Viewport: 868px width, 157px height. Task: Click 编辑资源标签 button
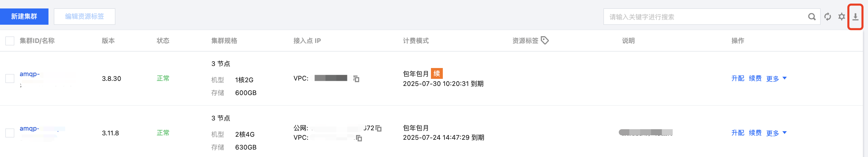pos(84,17)
